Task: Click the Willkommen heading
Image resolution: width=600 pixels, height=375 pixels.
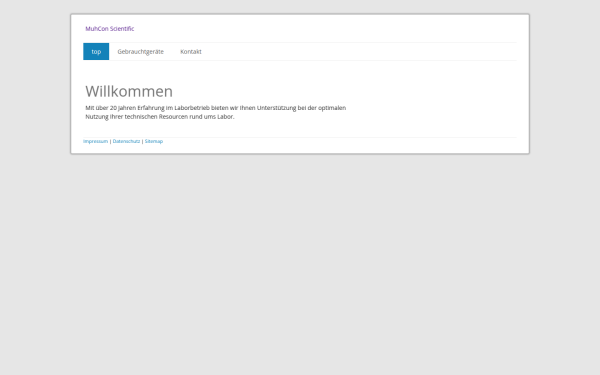Action: coord(129,91)
